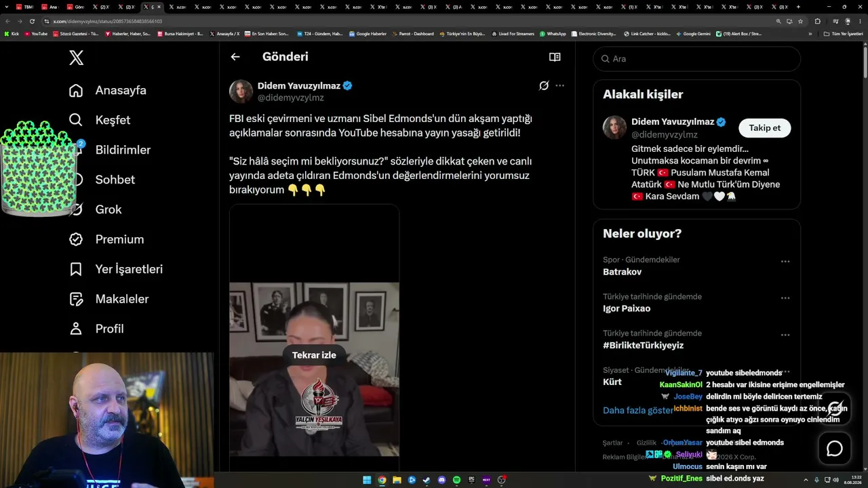Image resolution: width=868 pixels, height=488 pixels.
Task: Click the Grok explain icon on post
Action: (544, 85)
